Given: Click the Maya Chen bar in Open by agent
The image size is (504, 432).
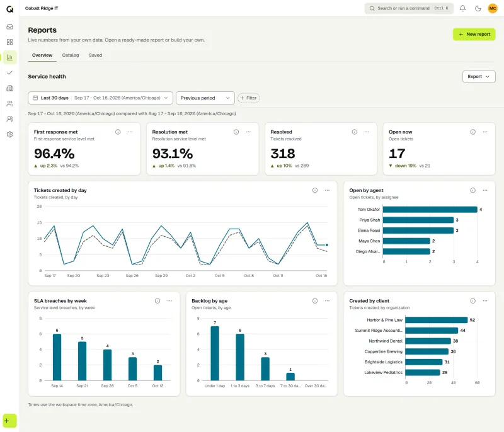Looking at the screenshot, I should click(x=406, y=241).
